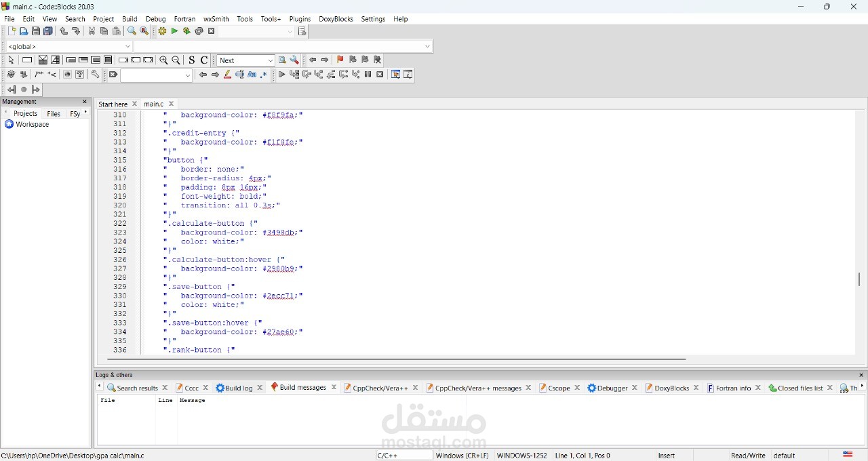Click the Redo toolbar icon
868x461 pixels.
tap(76, 31)
